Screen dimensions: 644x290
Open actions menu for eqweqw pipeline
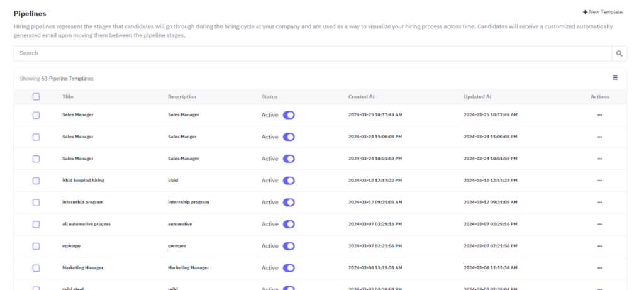pos(599,246)
